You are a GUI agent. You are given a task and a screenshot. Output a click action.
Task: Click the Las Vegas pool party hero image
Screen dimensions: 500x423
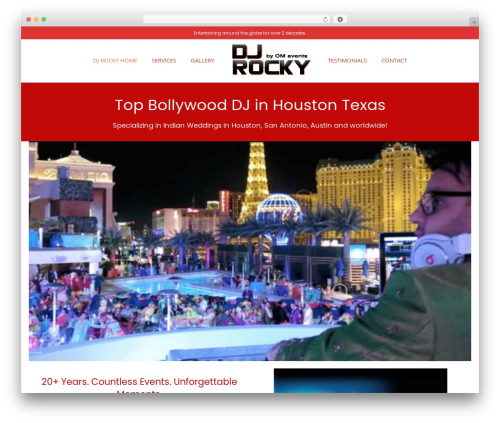pos(250,251)
